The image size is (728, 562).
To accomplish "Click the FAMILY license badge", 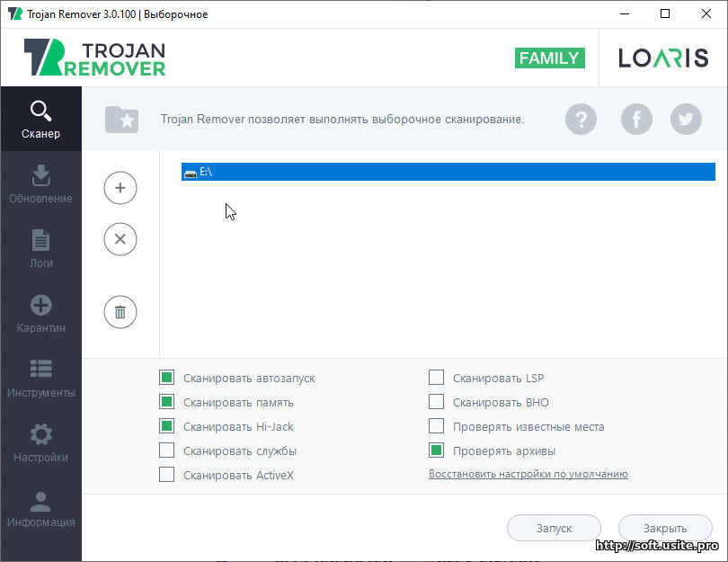I will 550,58.
